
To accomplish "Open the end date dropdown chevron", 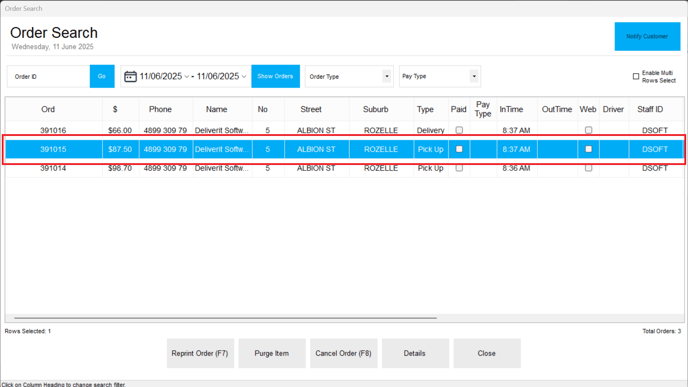I will click(244, 76).
